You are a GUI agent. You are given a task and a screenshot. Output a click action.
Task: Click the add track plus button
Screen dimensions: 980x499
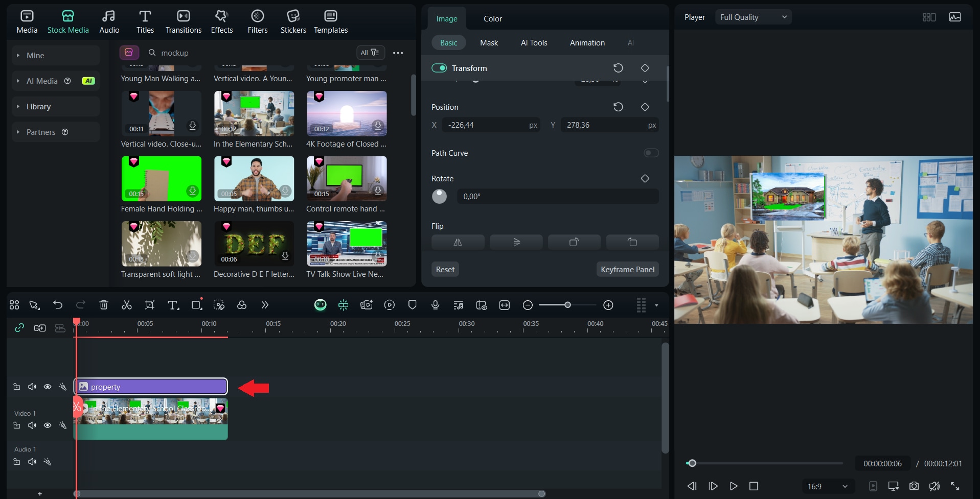pyautogui.click(x=40, y=493)
